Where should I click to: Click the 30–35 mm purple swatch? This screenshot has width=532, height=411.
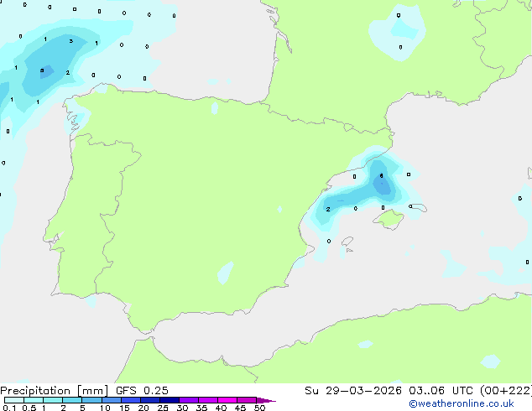(188, 400)
